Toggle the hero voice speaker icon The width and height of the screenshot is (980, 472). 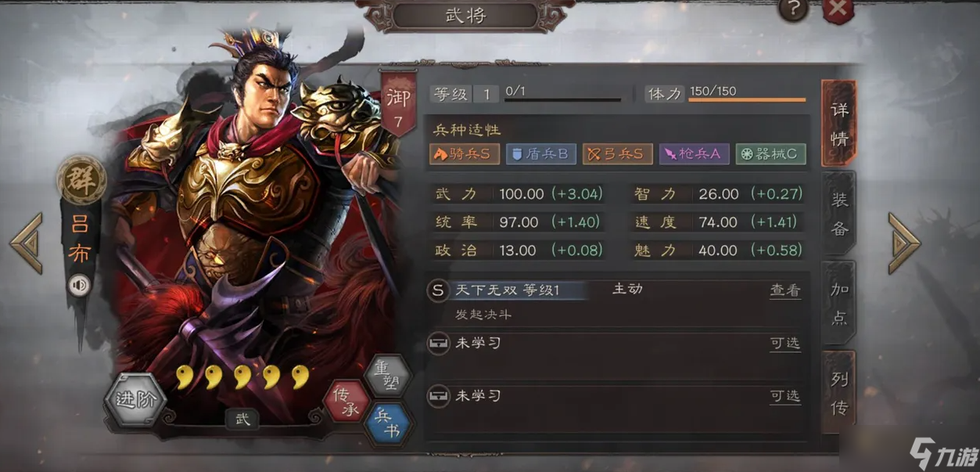tap(79, 285)
